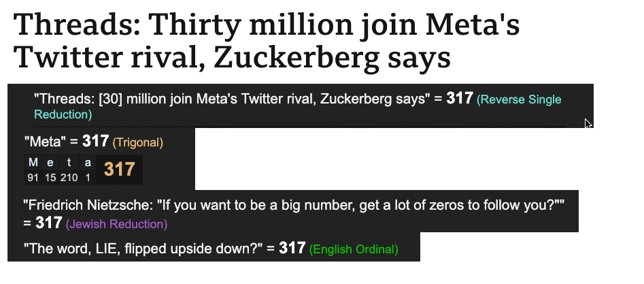Select the letter a in breakdown table
Screen dimensions: 644x284
[88, 163]
